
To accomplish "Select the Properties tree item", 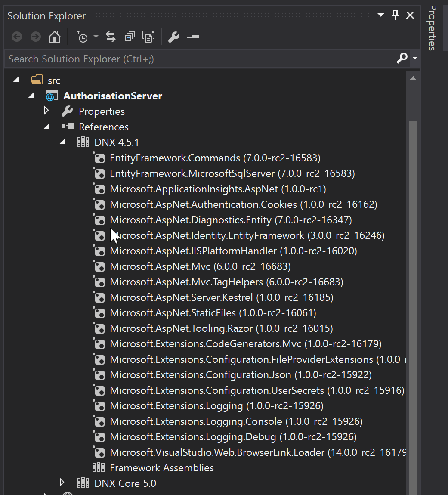I will pyautogui.click(x=102, y=111).
